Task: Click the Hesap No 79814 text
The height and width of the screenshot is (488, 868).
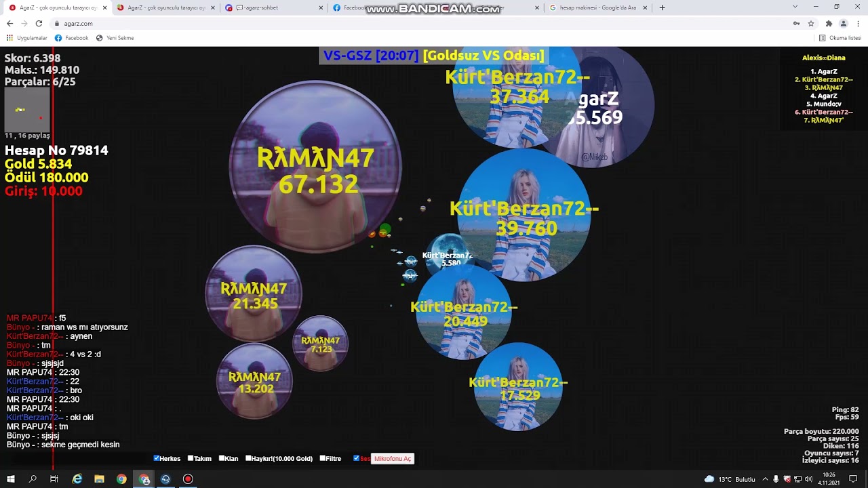Action: pyautogui.click(x=56, y=150)
